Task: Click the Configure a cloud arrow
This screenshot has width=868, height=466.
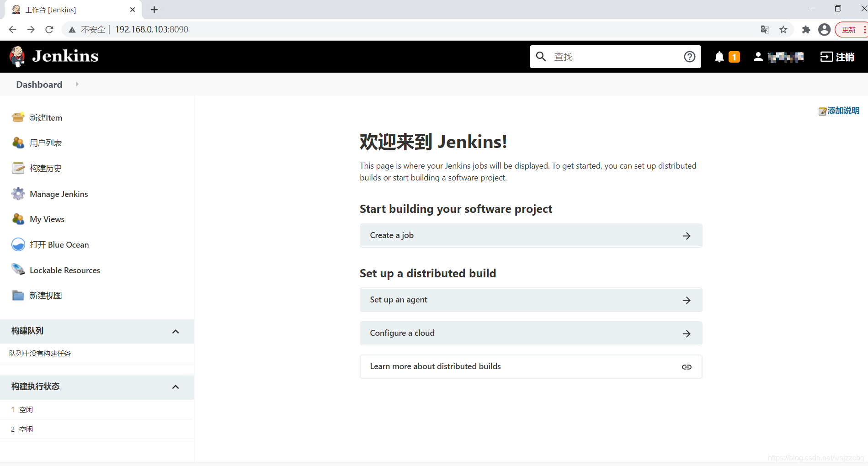Action: 687,334
